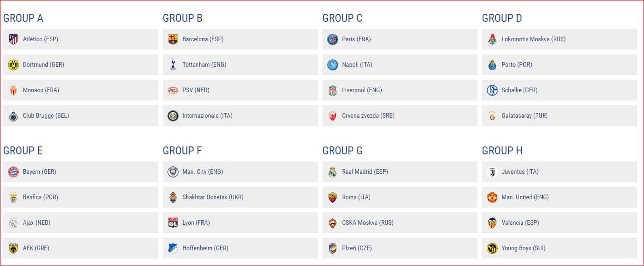Select the Juventus J logo
Viewport: 644px width, 266px height.
[x=492, y=172]
